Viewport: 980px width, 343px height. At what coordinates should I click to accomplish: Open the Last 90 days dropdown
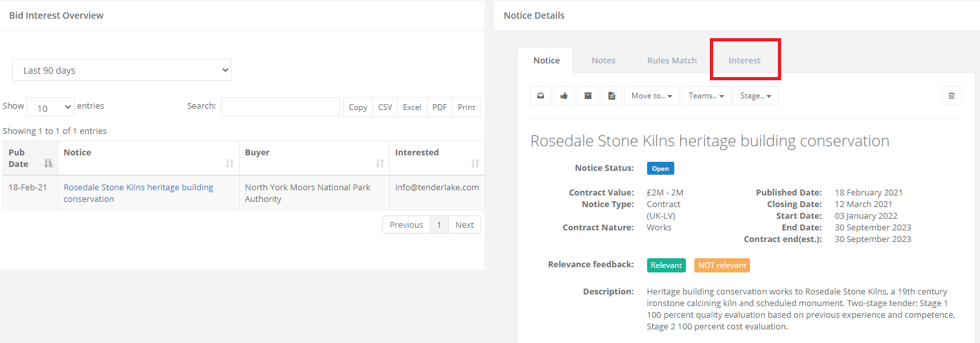click(x=122, y=71)
